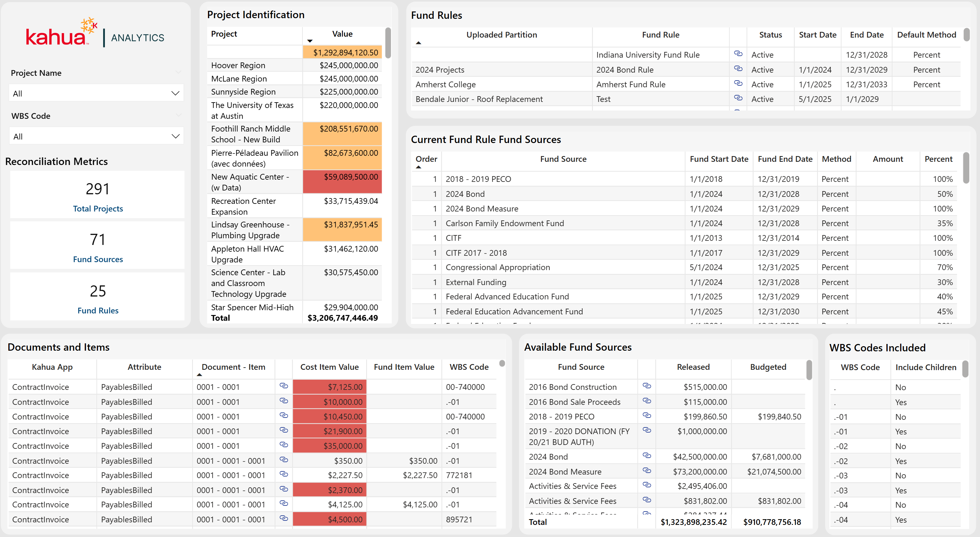Open link icon for Test fund rule
Viewport: 980px width, 537px height.
point(738,98)
